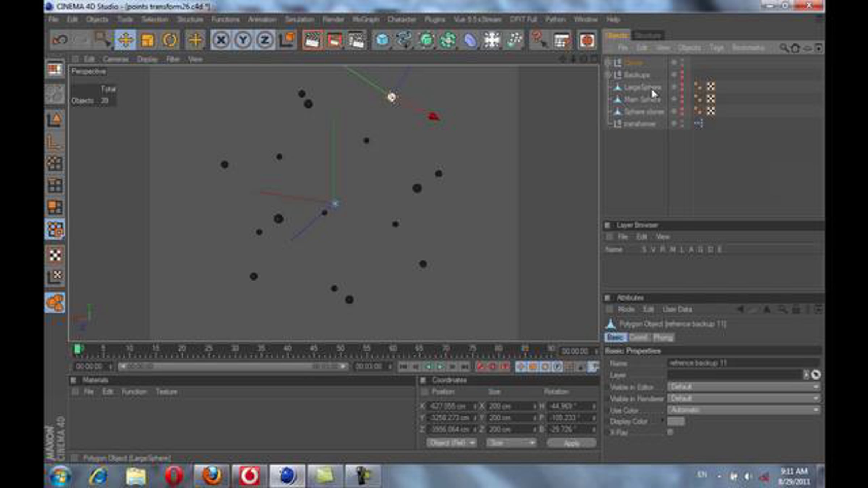Add an Array object
The image size is (868, 488).
pos(448,40)
